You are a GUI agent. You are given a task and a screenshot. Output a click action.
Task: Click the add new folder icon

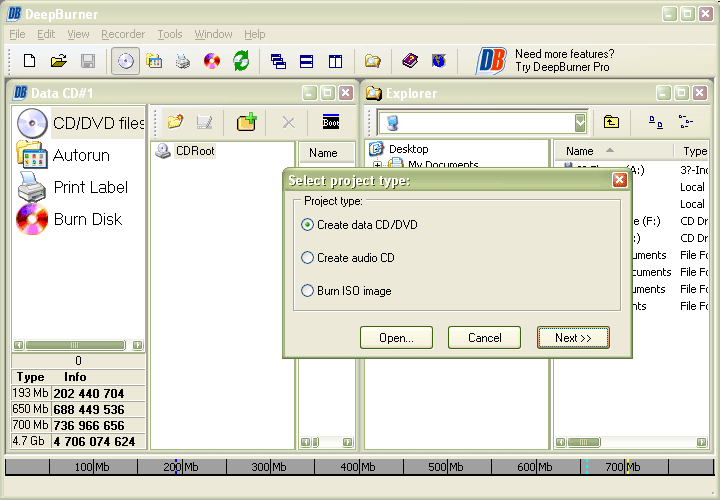(246, 122)
